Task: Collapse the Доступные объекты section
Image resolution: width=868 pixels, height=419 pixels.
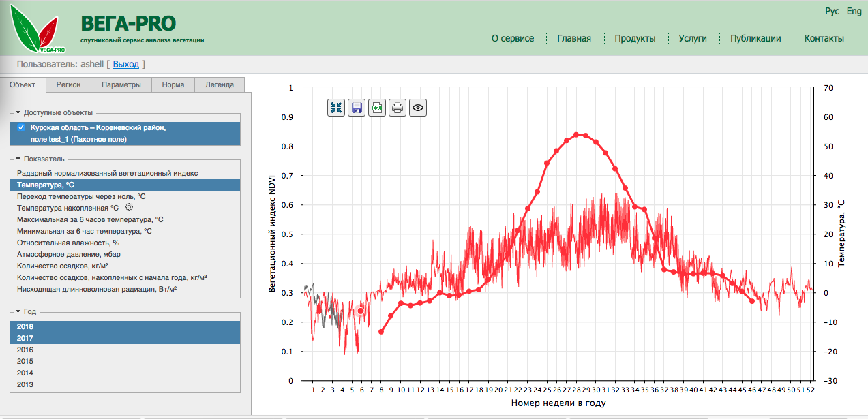Action: pos(18,112)
